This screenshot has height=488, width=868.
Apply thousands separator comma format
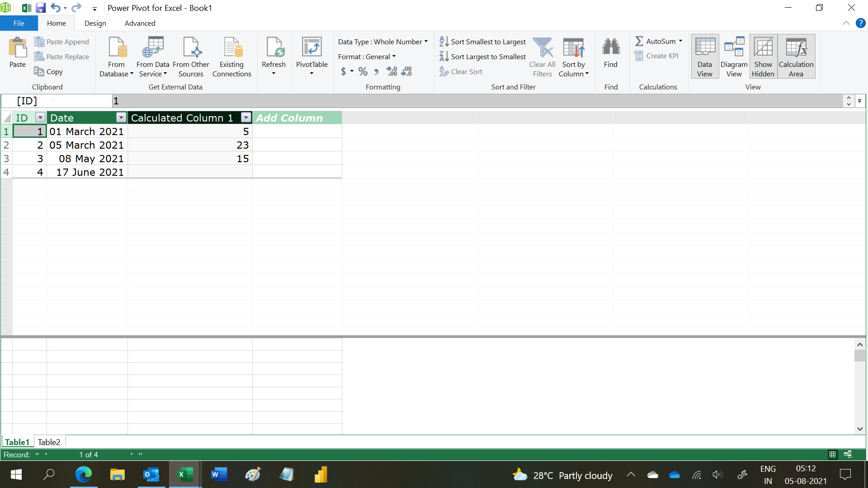coord(376,71)
